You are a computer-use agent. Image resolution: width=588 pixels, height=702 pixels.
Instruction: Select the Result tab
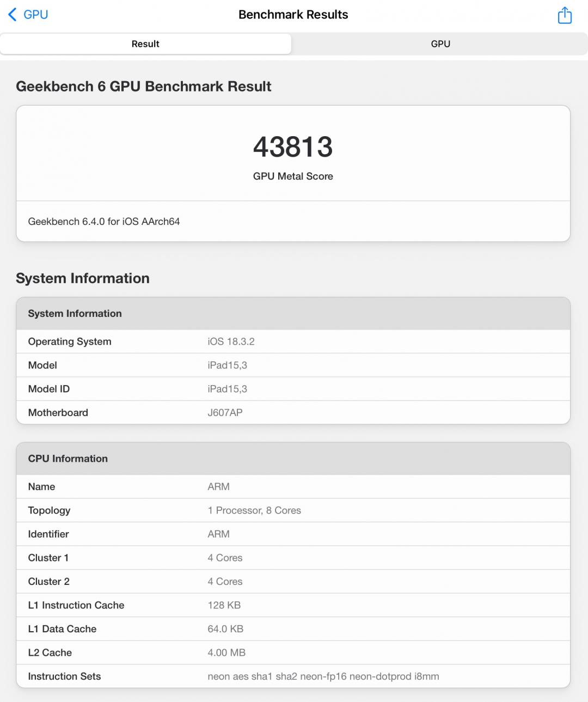(145, 44)
